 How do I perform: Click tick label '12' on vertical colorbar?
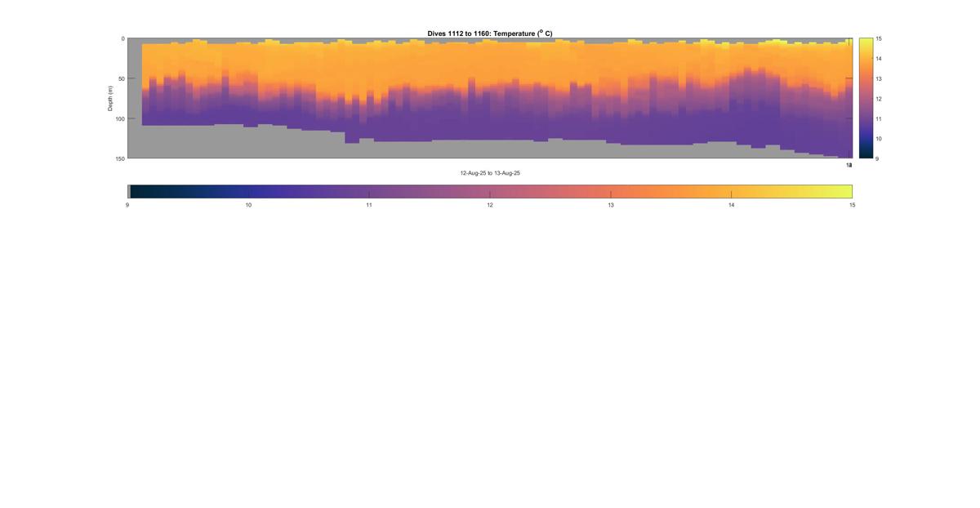tap(878, 99)
